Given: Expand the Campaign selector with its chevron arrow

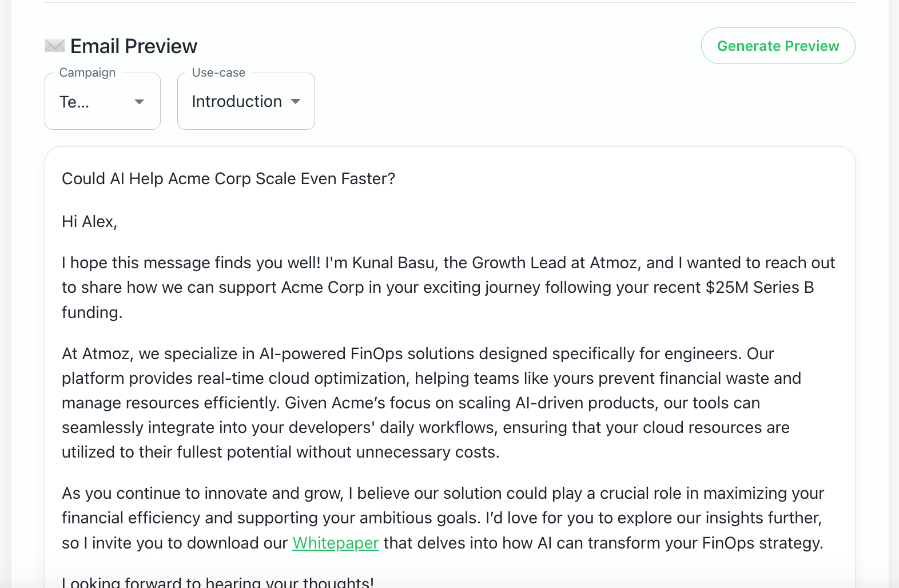Looking at the screenshot, I should coord(139,102).
